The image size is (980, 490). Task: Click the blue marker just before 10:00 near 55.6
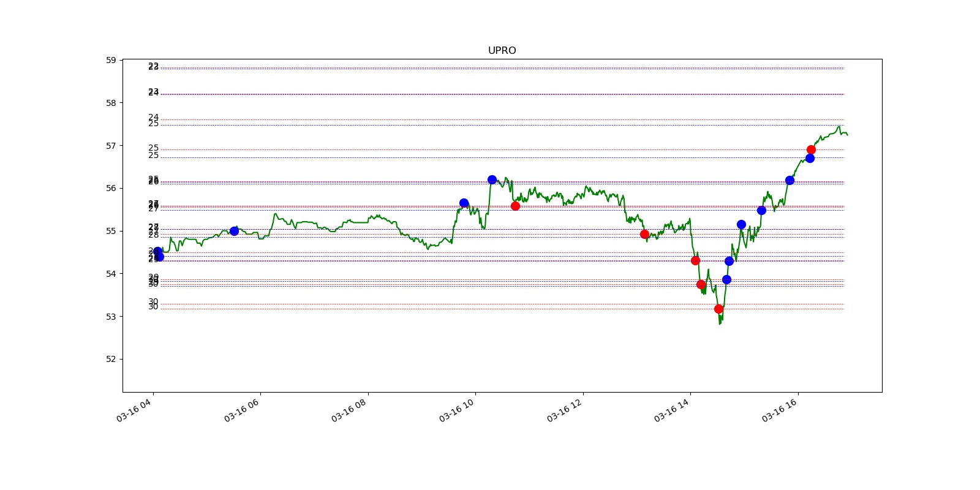point(464,203)
